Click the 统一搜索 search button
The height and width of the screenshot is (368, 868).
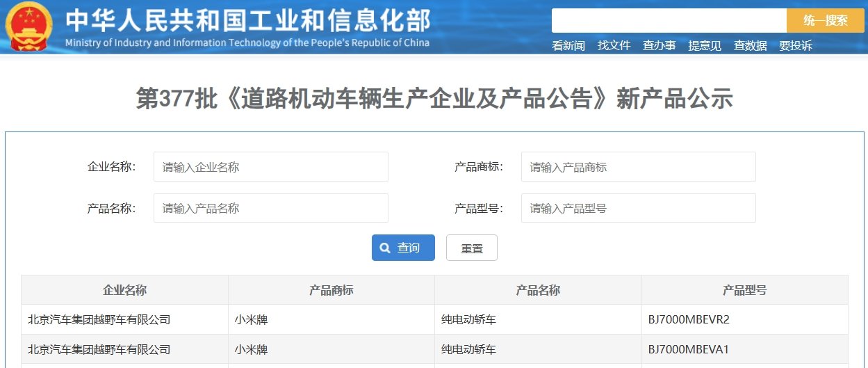[825, 20]
